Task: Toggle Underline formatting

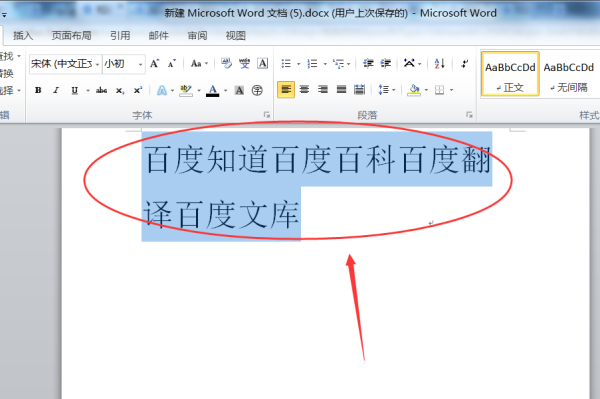Action: [75, 90]
